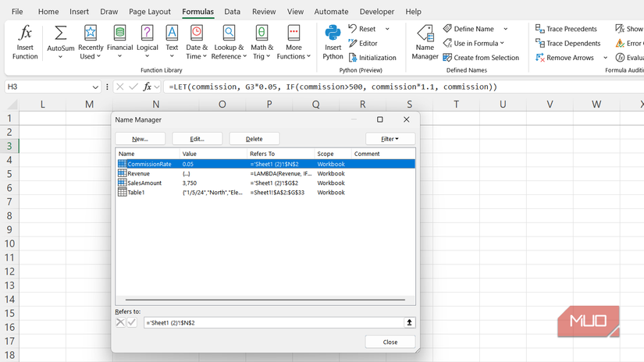This screenshot has width=644, height=362.
Task: Open Python Initialization settings
Action: click(x=372, y=58)
